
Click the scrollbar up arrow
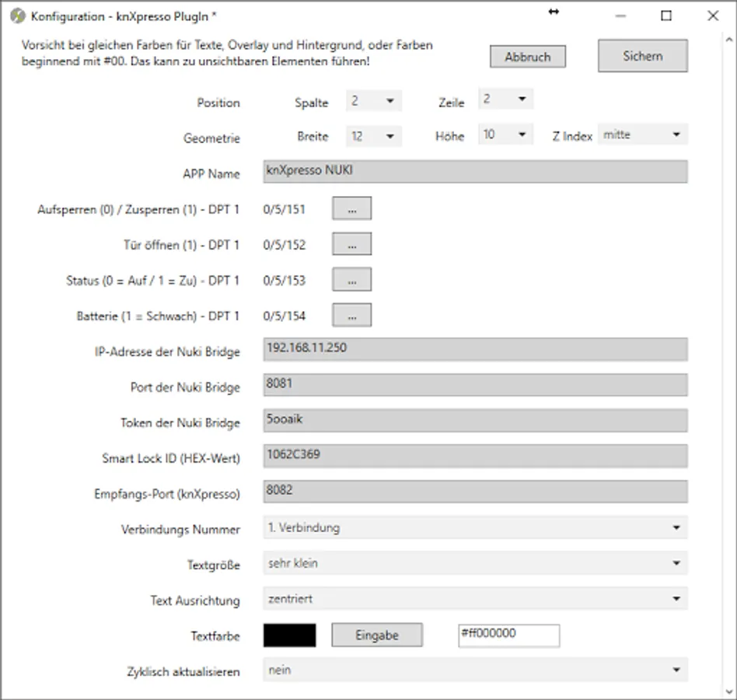[x=729, y=40]
